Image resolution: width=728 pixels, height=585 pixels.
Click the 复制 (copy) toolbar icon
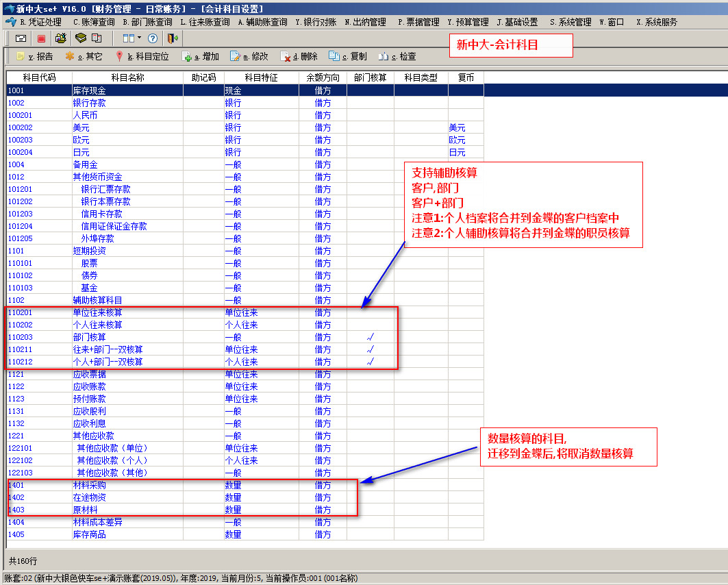(x=334, y=56)
